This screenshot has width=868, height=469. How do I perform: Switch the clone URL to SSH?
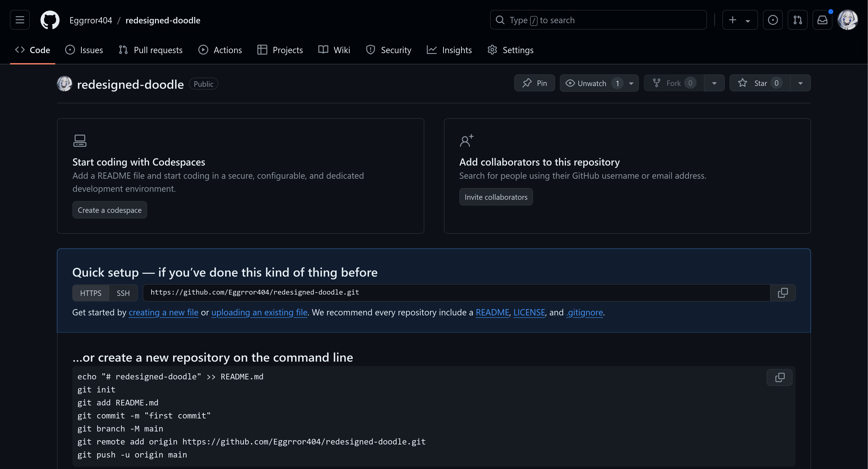(x=123, y=293)
